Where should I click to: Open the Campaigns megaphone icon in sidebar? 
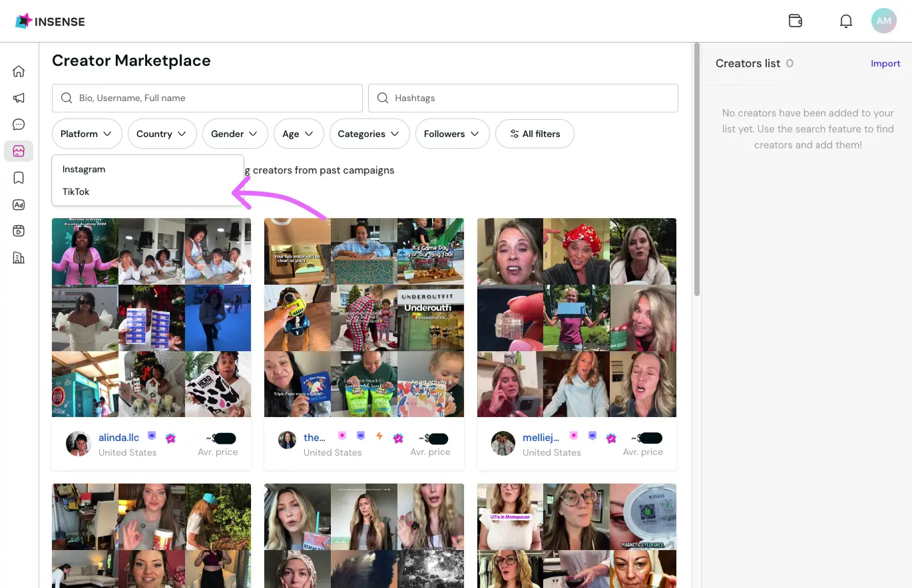pos(18,97)
